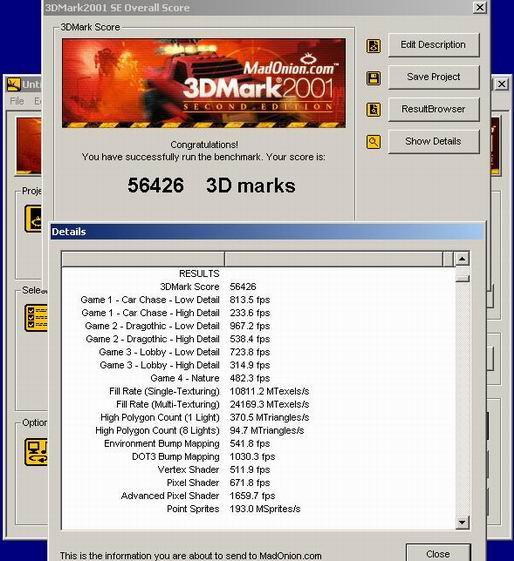
Task: Click the RESULTS heading in Details list
Action: (x=199, y=274)
